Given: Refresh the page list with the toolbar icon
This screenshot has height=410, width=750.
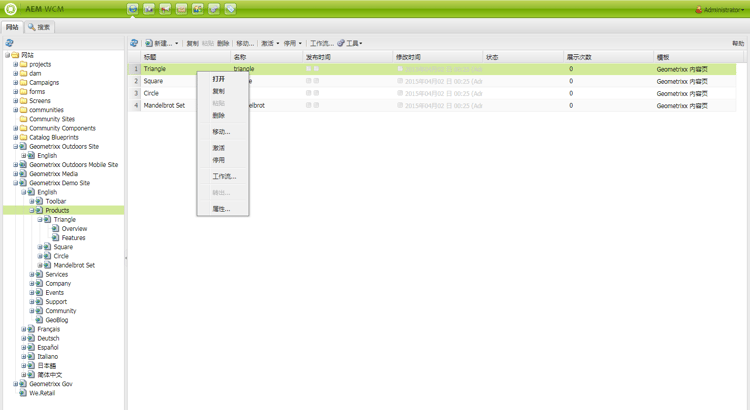Looking at the screenshot, I should tap(134, 43).
